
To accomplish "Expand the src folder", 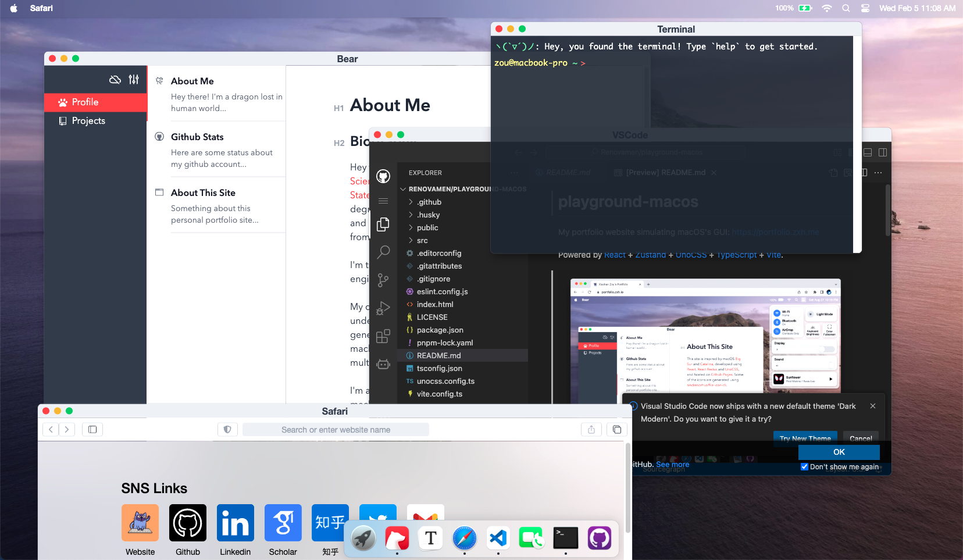I will point(422,240).
